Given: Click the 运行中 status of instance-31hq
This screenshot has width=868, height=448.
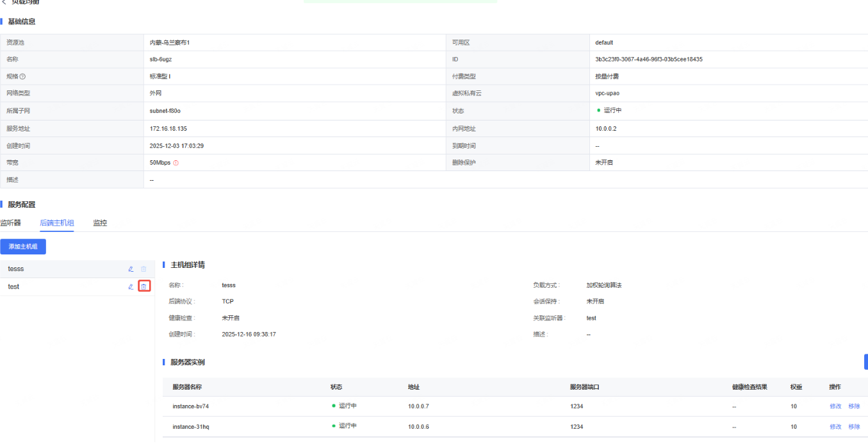Looking at the screenshot, I should point(348,426).
